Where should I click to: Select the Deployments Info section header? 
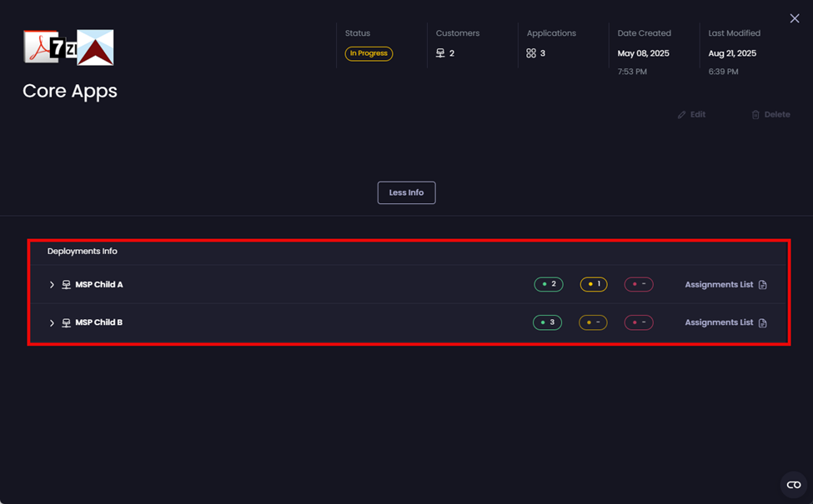83,251
